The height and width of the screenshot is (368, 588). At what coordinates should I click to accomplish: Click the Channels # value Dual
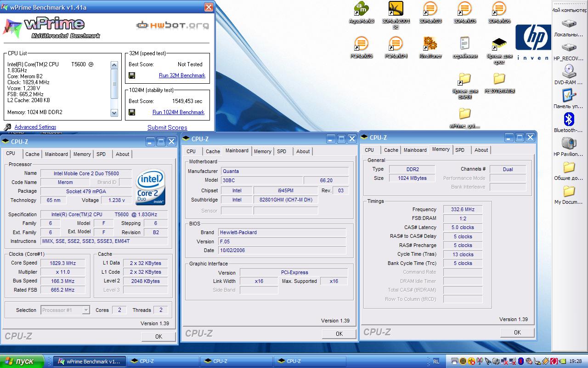pos(508,169)
